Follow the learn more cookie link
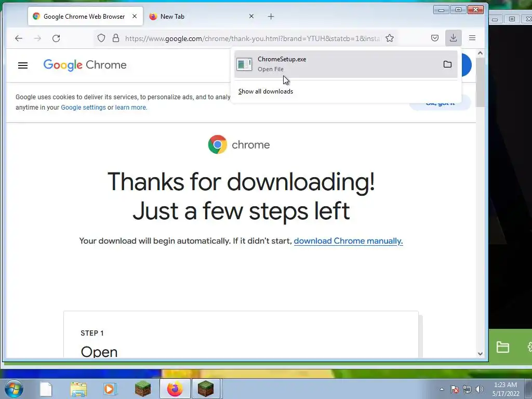Image resolution: width=532 pixels, height=399 pixels. click(x=131, y=107)
